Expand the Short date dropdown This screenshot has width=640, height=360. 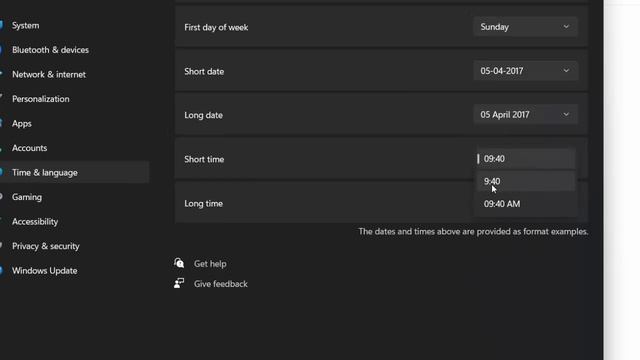pyautogui.click(x=525, y=71)
